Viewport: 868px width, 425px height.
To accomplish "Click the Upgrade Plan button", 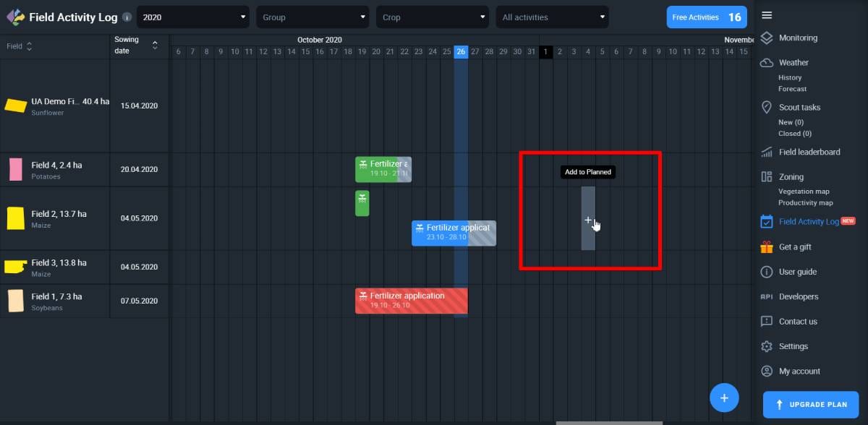I will (x=810, y=405).
